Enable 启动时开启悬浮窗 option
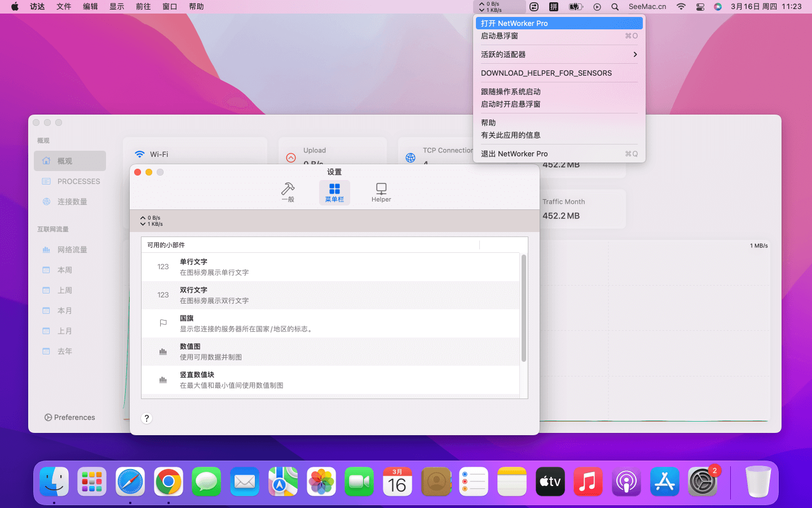This screenshot has height=508, width=812. [510, 104]
